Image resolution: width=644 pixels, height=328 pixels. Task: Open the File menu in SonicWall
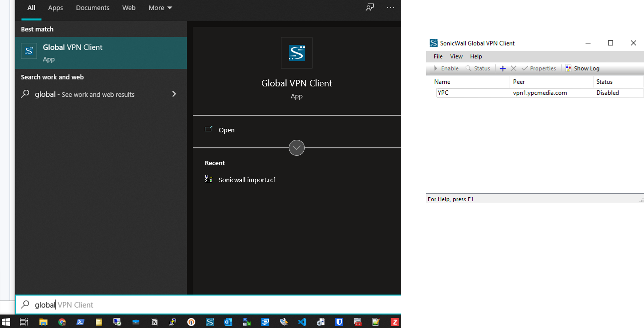[x=438, y=56]
